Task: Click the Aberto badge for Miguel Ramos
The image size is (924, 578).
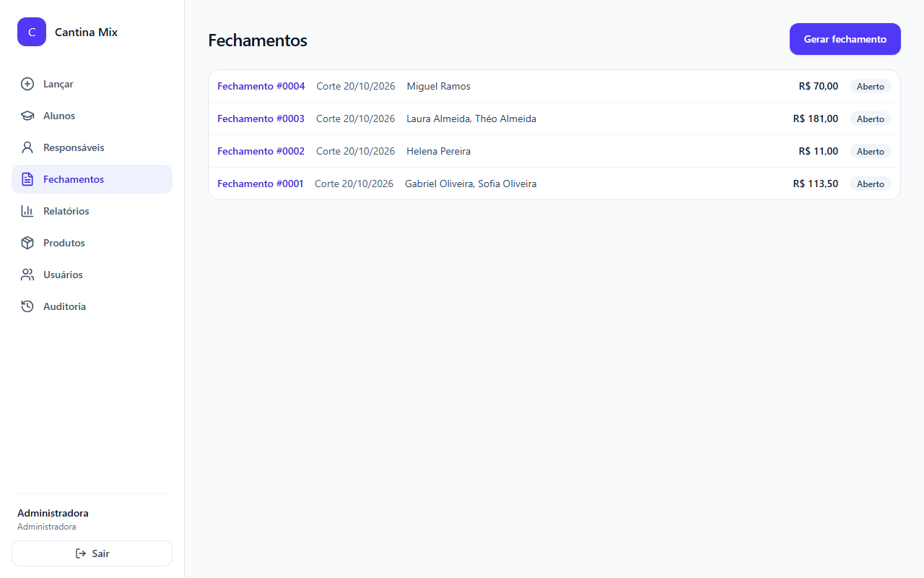Action: click(871, 86)
